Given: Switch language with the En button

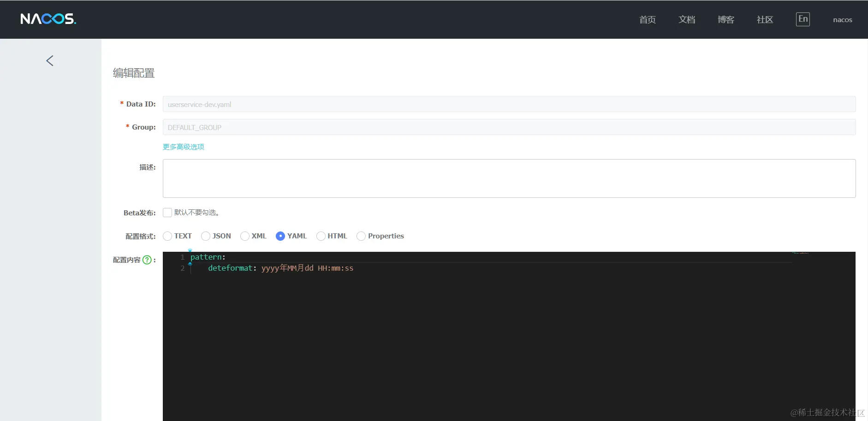Looking at the screenshot, I should [x=803, y=19].
